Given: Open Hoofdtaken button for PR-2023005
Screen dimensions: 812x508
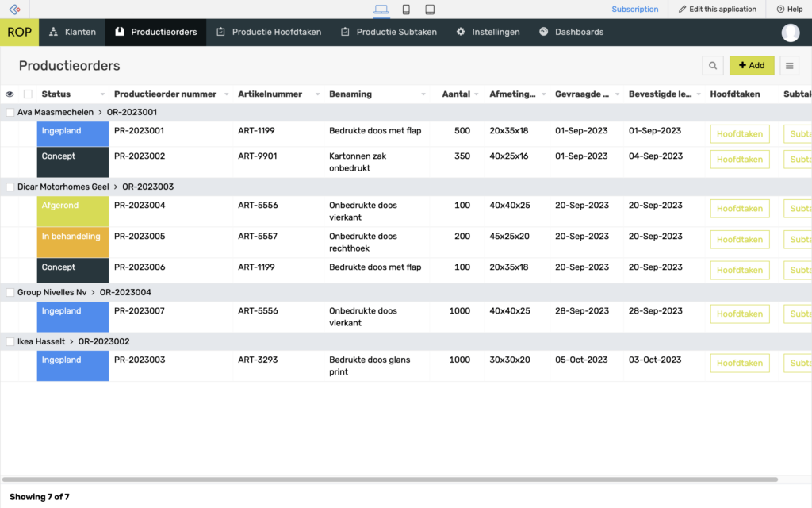Looking at the screenshot, I should (x=740, y=240).
